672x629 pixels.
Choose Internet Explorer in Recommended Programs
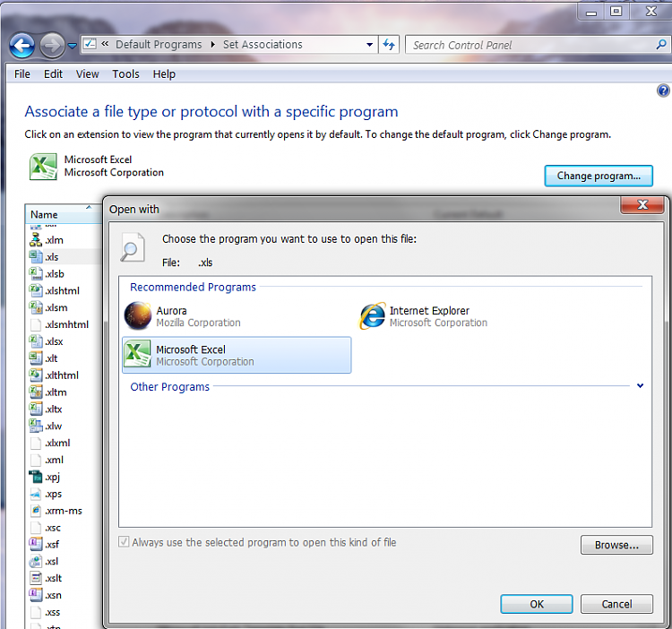point(471,316)
